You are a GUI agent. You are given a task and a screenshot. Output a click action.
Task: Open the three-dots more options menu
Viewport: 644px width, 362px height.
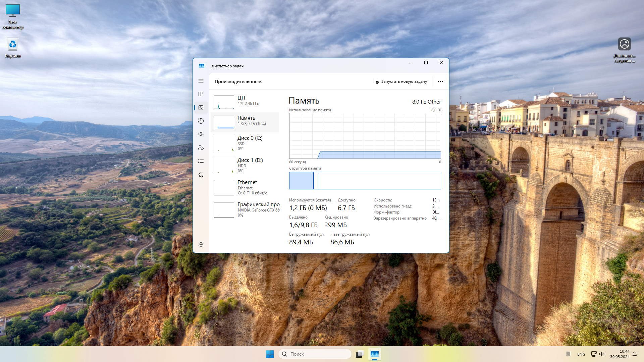point(440,81)
